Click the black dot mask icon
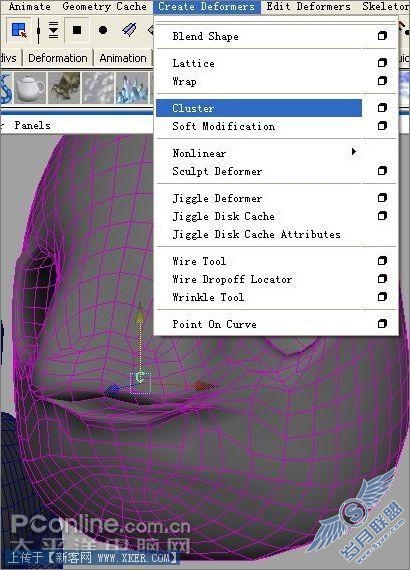 (103, 30)
